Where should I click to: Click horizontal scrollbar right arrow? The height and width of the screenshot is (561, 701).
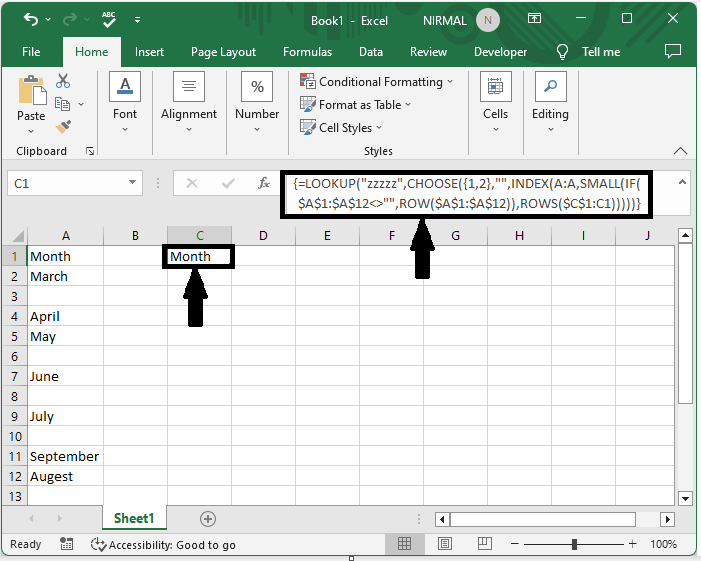[667, 519]
